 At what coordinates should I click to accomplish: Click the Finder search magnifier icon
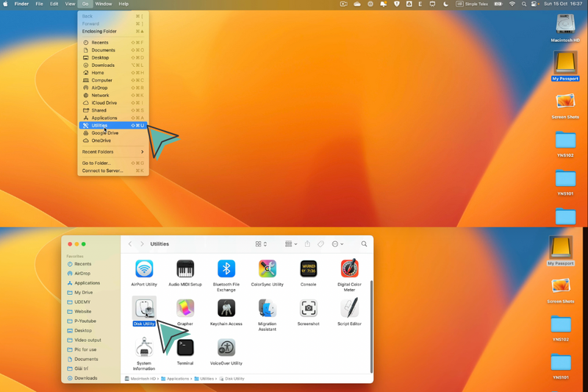tap(364, 244)
